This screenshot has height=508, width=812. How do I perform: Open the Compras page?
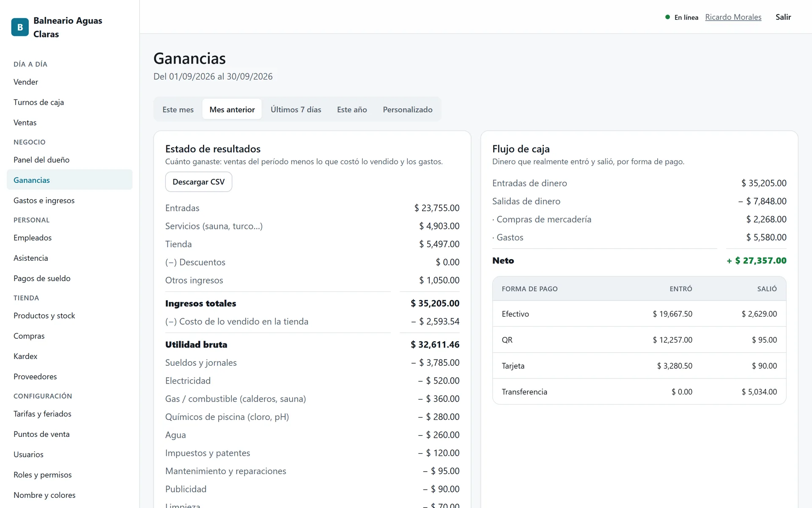(69, 336)
